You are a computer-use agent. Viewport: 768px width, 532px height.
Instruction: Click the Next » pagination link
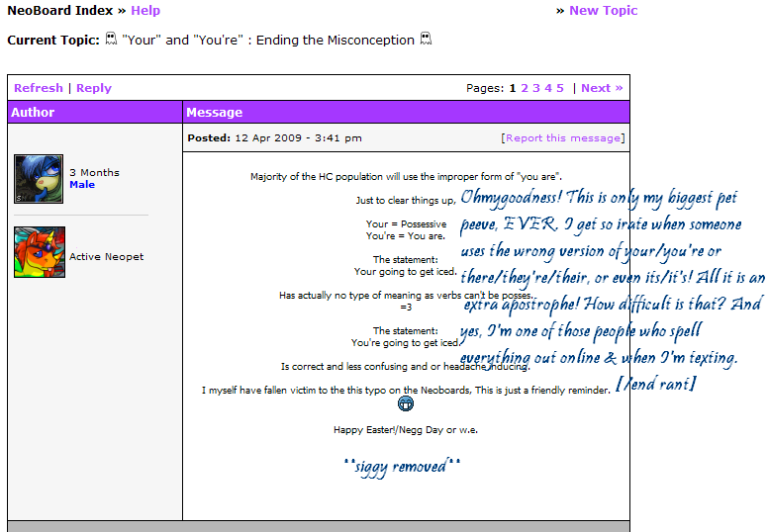(602, 88)
